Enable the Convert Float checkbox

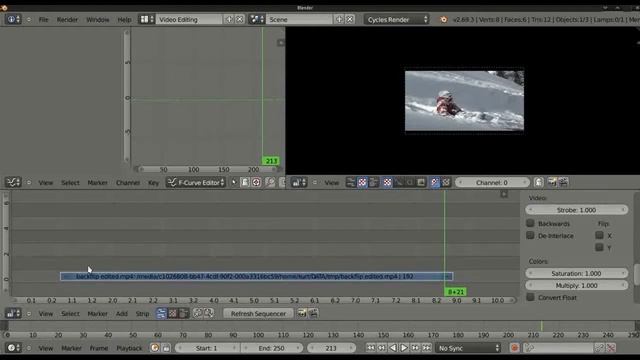coord(530,297)
